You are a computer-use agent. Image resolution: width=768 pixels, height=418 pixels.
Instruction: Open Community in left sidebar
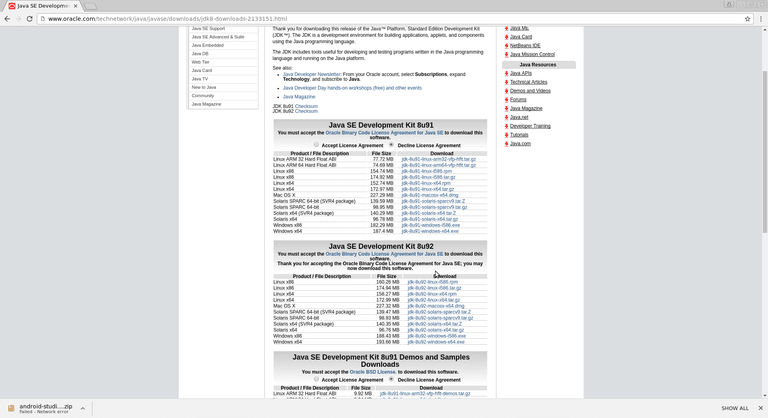coord(203,96)
